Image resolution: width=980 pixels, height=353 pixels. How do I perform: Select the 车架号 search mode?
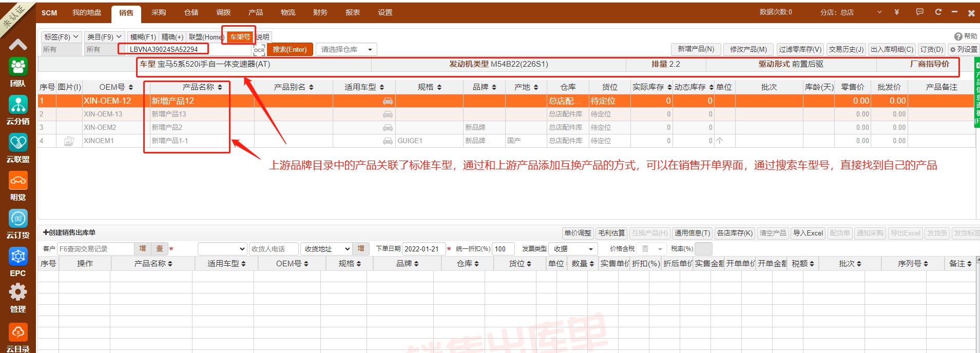click(x=240, y=37)
